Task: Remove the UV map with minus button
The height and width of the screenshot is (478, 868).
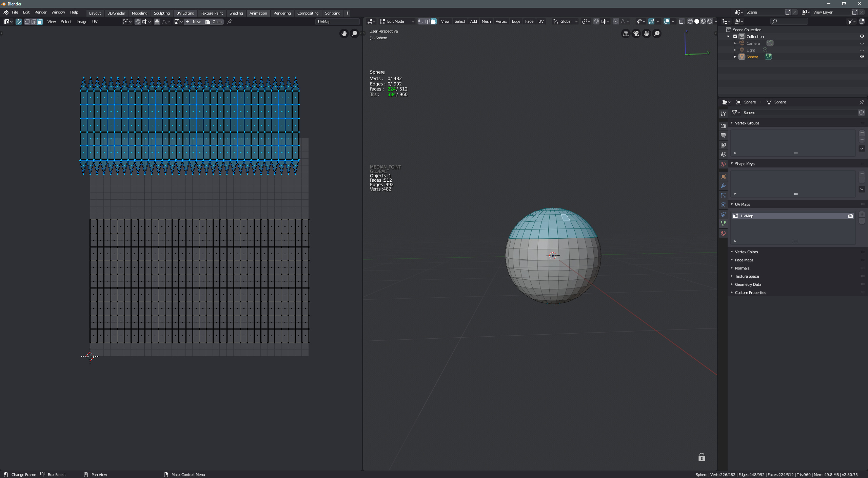Action: pyautogui.click(x=862, y=221)
